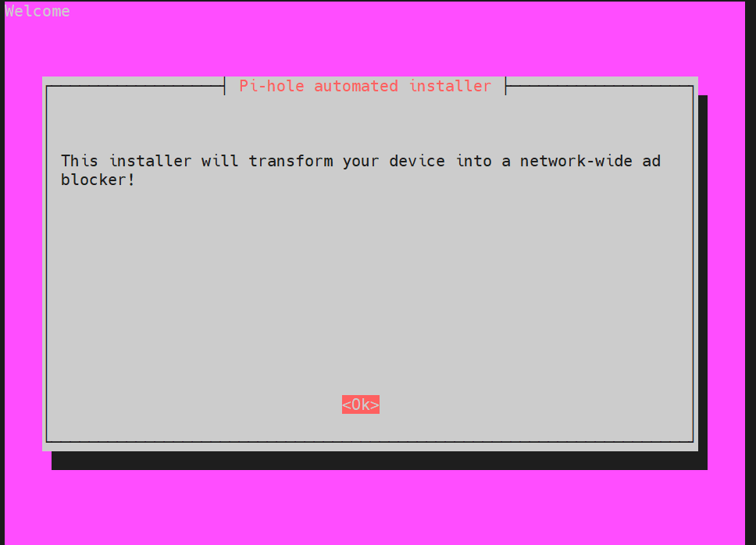Click the word will in the message

tap(220, 161)
